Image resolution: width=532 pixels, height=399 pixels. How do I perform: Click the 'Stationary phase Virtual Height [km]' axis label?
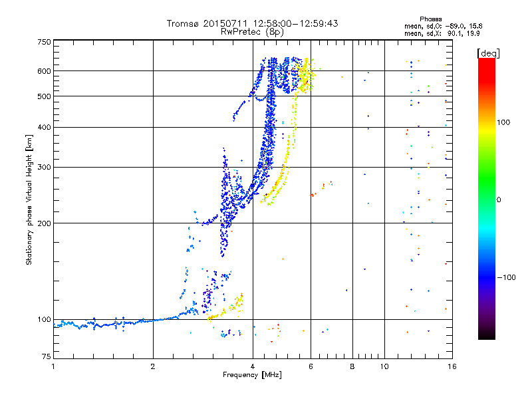[x=29, y=199]
